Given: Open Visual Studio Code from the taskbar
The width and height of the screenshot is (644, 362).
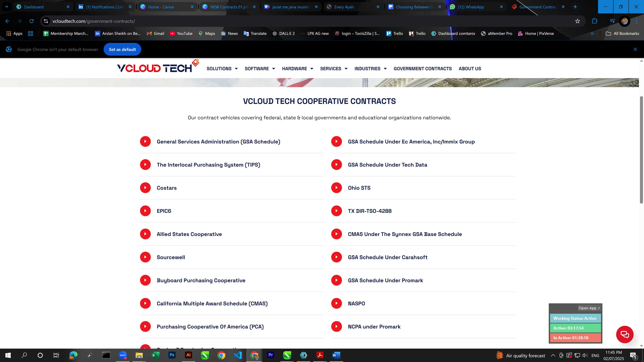Looking at the screenshot, I should 238,355.
